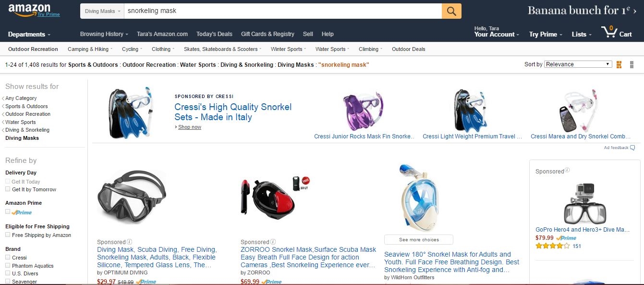
Task: Switch to list view icon
Action: click(x=632, y=64)
